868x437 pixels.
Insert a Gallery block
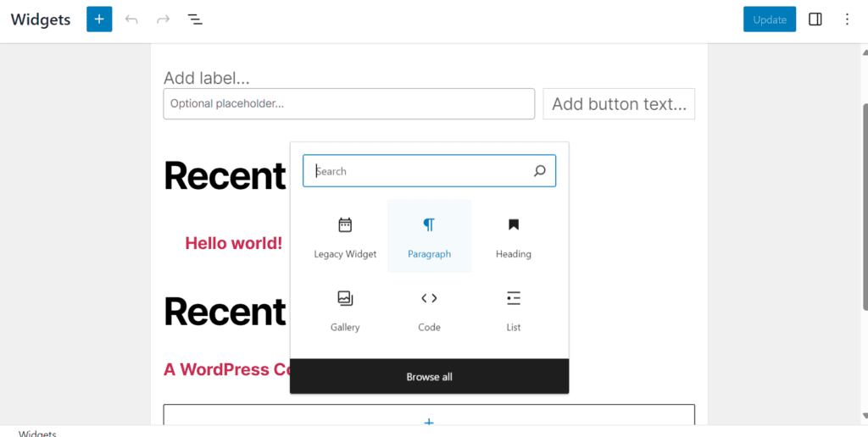(345, 310)
